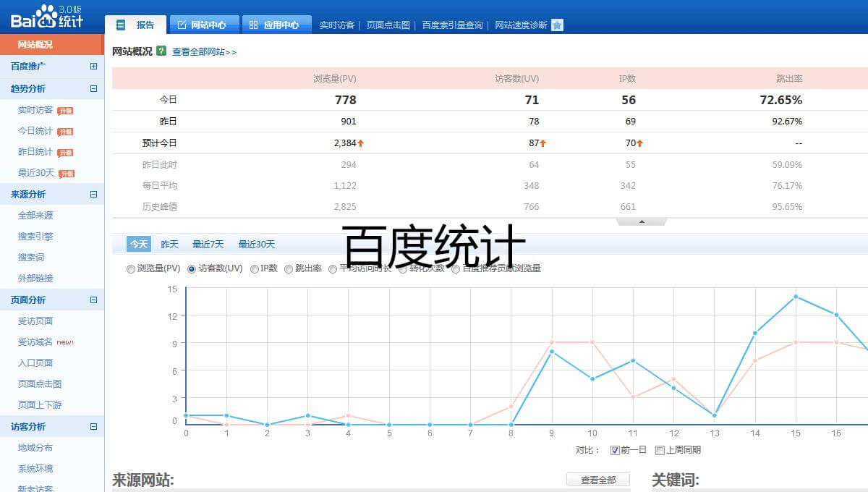Click the Baidu 统计 logo
868x492 pixels.
[47, 16]
